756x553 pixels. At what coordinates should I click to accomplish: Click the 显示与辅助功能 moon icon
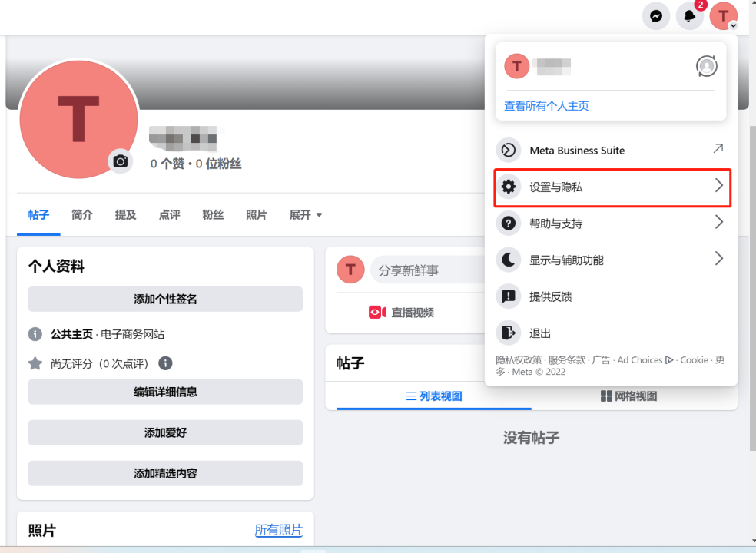pos(509,260)
